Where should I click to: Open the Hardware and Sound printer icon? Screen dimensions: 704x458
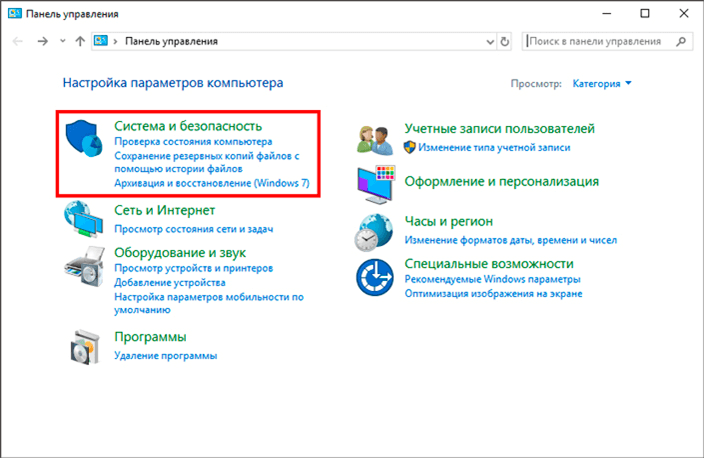click(x=84, y=266)
